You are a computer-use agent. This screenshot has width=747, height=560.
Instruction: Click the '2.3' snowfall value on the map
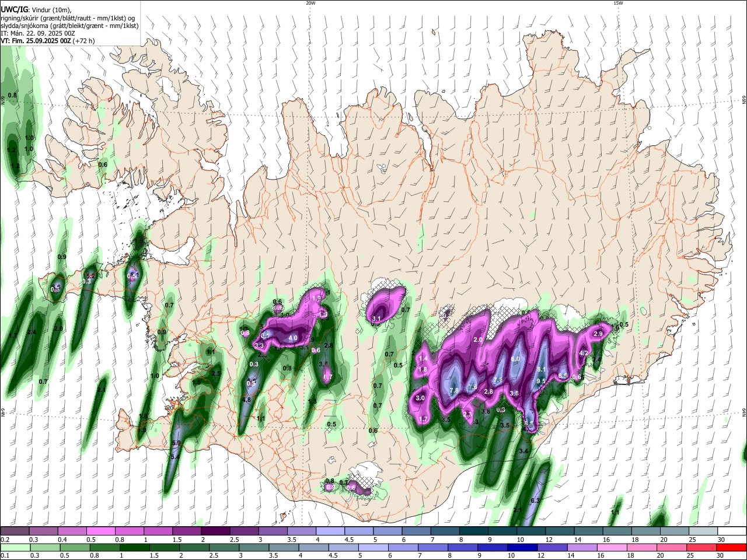click(467, 414)
